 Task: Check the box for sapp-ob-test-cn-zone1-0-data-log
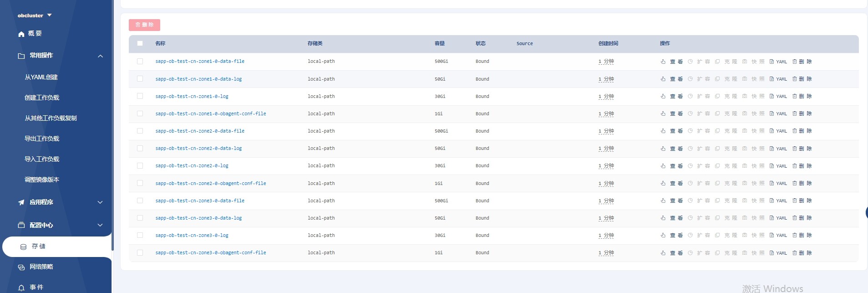click(x=140, y=78)
